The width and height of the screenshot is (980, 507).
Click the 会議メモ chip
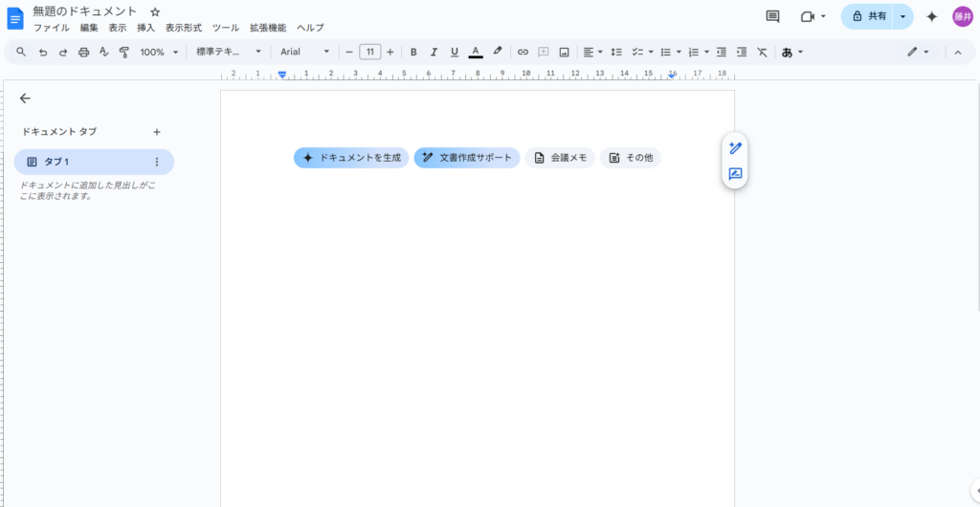coord(560,158)
